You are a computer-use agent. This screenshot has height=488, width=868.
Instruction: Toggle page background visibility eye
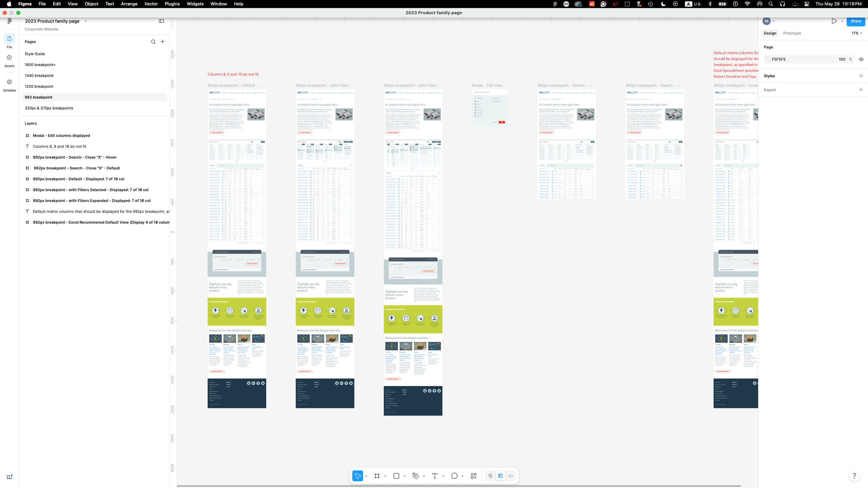pos(861,59)
